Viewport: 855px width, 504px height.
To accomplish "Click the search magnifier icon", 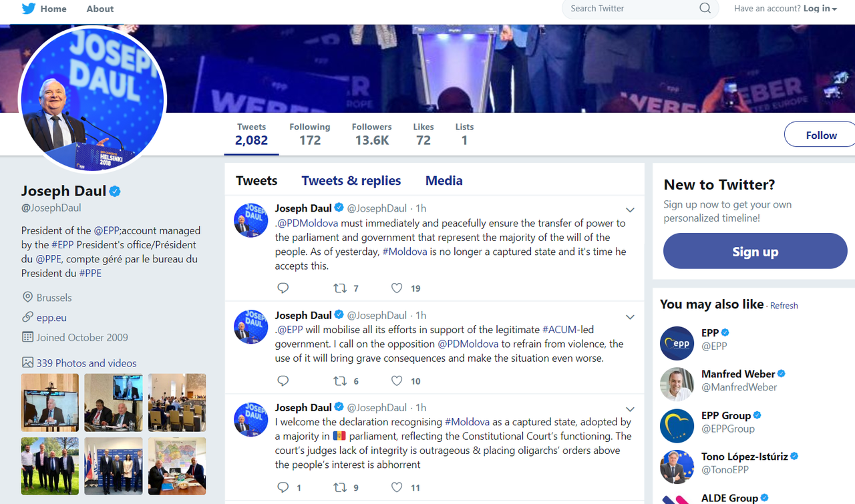I will pos(705,8).
